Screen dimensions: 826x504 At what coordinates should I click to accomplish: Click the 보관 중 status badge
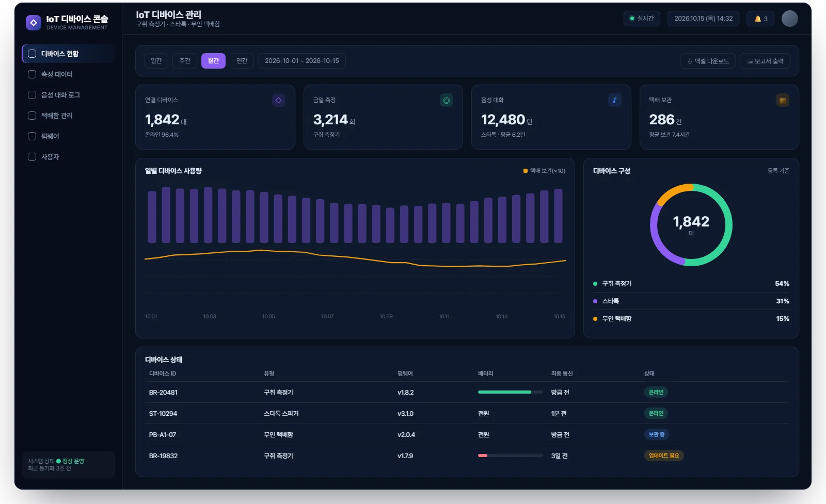tap(657, 434)
